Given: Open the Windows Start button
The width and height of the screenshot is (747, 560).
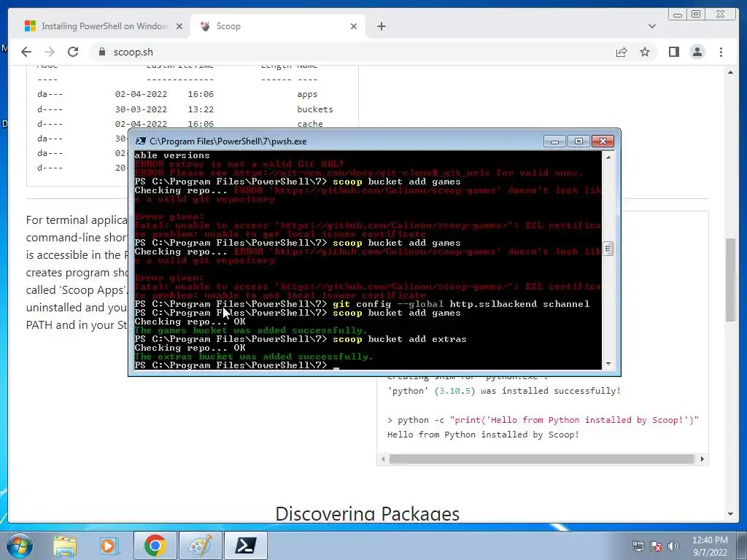Looking at the screenshot, I should 18,545.
